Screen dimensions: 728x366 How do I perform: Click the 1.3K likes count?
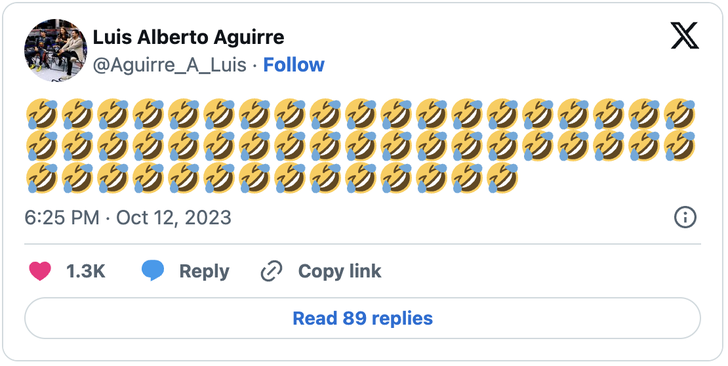[x=85, y=271]
